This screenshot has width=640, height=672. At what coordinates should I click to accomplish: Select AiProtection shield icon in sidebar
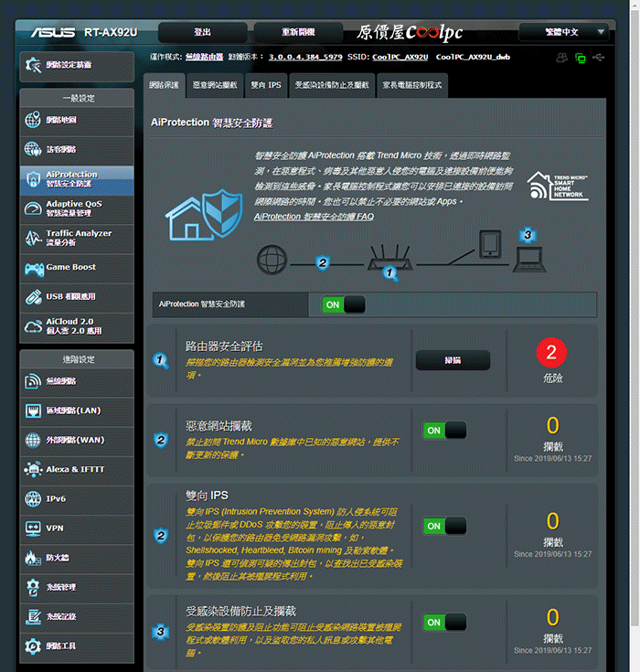33,179
